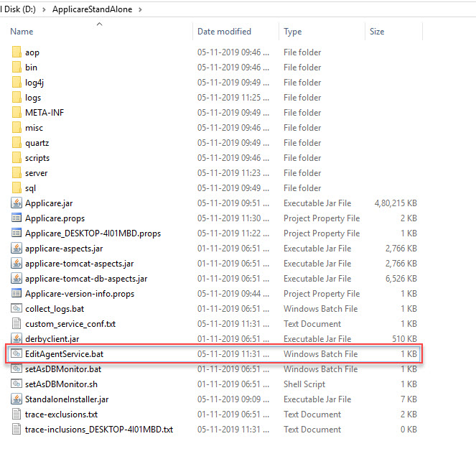This screenshot has width=476, height=454.
Task: Click the setAsDBMonitor.sh script icon
Action: click(x=17, y=384)
